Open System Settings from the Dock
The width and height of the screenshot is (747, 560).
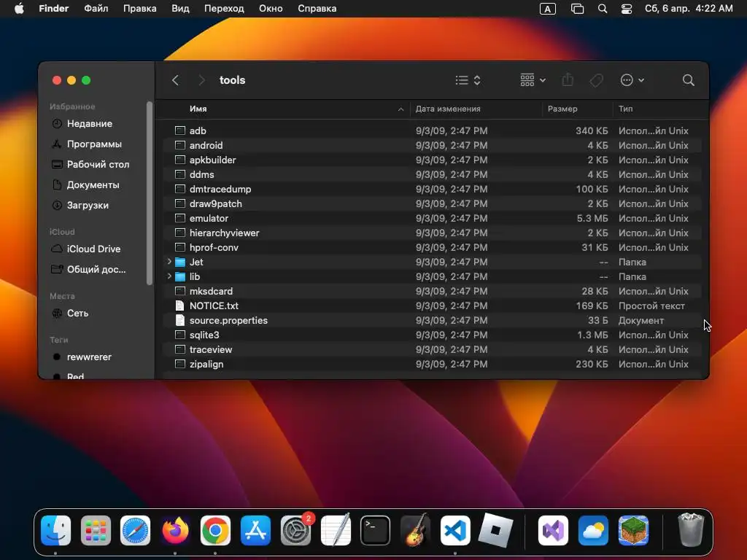(x=295, y=530)
